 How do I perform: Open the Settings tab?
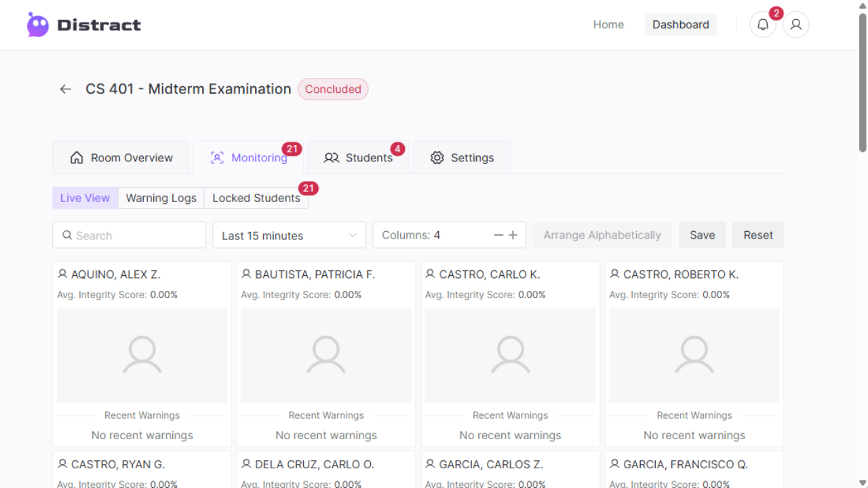pyautogui.click(x=461, y=158)
